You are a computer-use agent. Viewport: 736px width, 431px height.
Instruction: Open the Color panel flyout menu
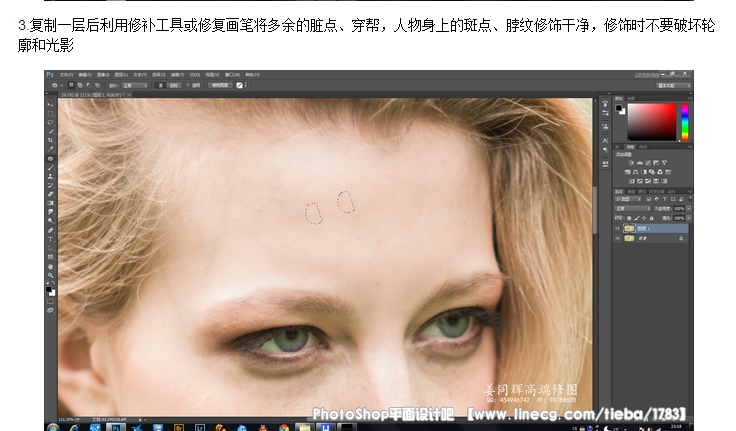click(x=690, y=98)
